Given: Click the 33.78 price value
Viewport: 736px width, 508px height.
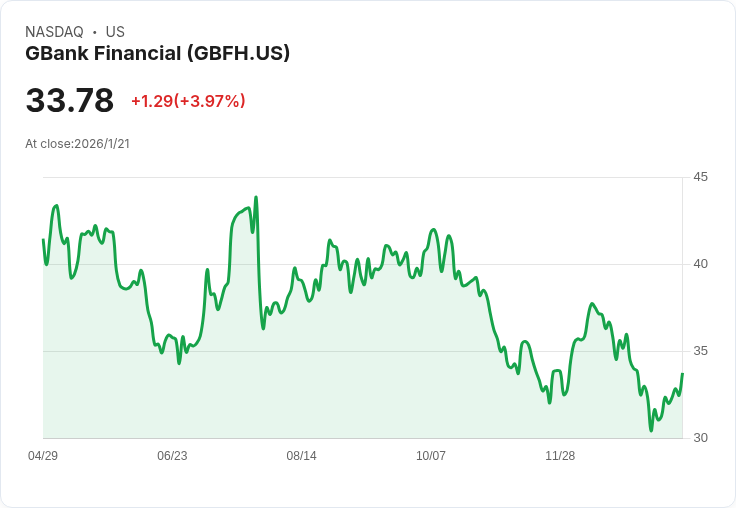Looking at the screenshot, I should (69, 100).
